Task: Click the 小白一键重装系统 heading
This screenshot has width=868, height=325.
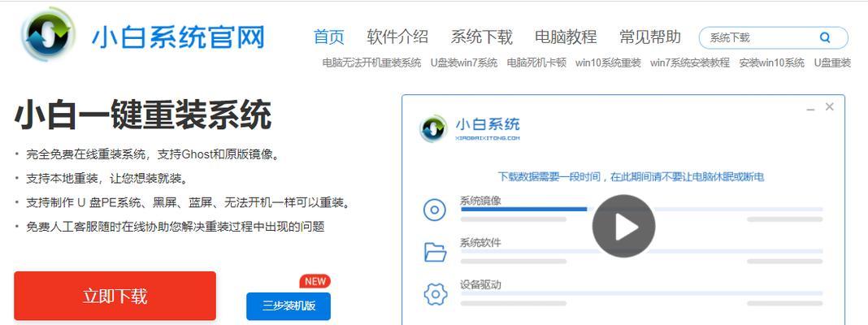Action: (143, 115)
